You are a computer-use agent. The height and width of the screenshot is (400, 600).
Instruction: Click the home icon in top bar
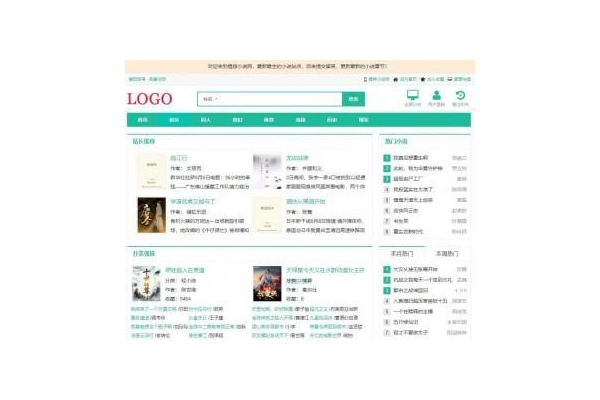tap(397, 78)
